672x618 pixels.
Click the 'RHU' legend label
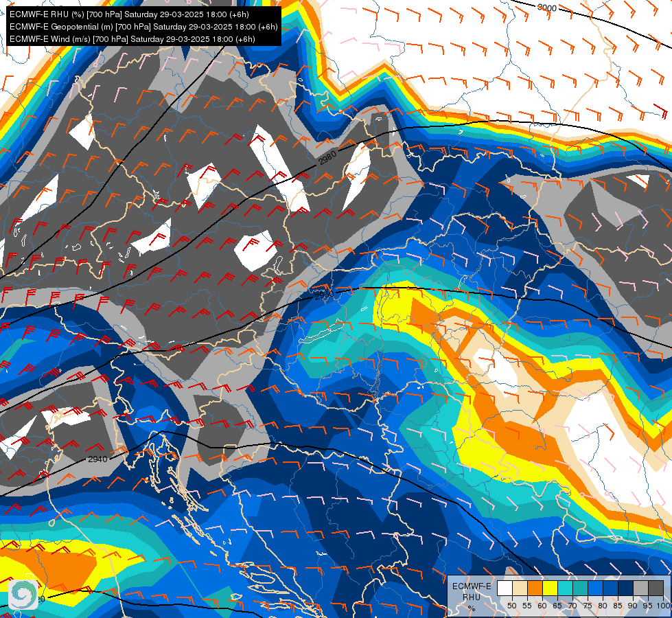click(472, 597)
